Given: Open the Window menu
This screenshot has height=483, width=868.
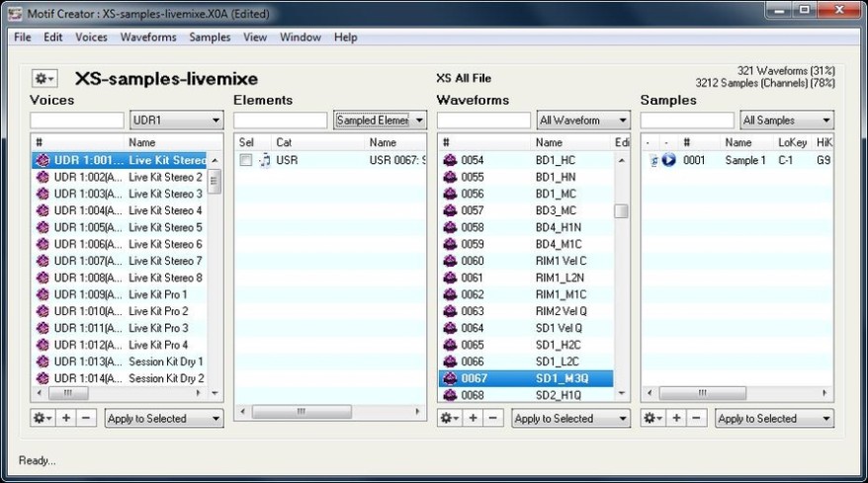Looking at the screenshot, I should tap(301, 38).
